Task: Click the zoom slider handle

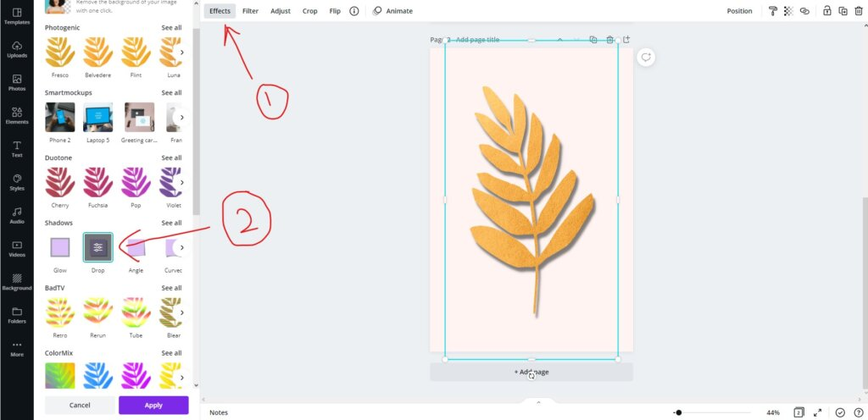Action: [x=679, y=413]
